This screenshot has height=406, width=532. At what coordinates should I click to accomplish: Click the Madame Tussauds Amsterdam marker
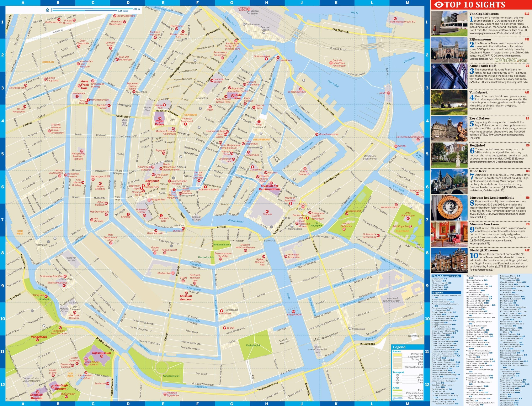[x=173, y=129]
